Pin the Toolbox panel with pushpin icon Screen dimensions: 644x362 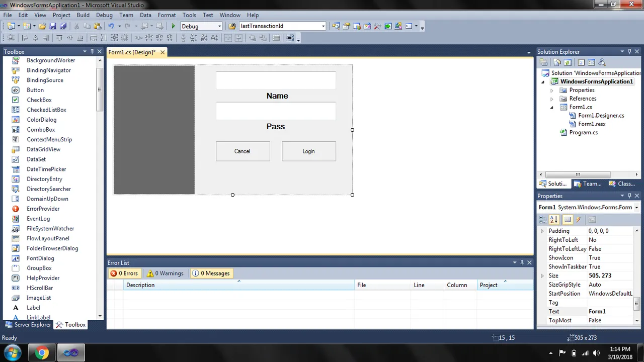click(x=92, y=52)
